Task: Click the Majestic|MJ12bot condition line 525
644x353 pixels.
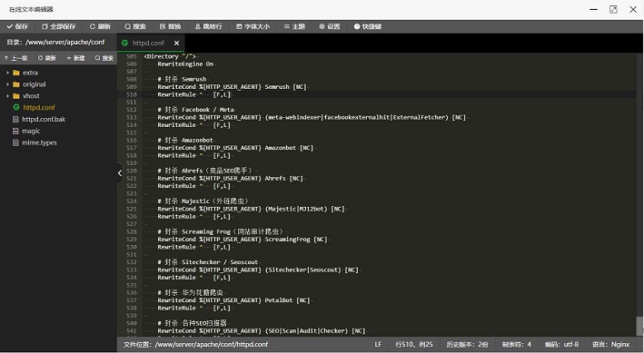Action: point(251,209)
